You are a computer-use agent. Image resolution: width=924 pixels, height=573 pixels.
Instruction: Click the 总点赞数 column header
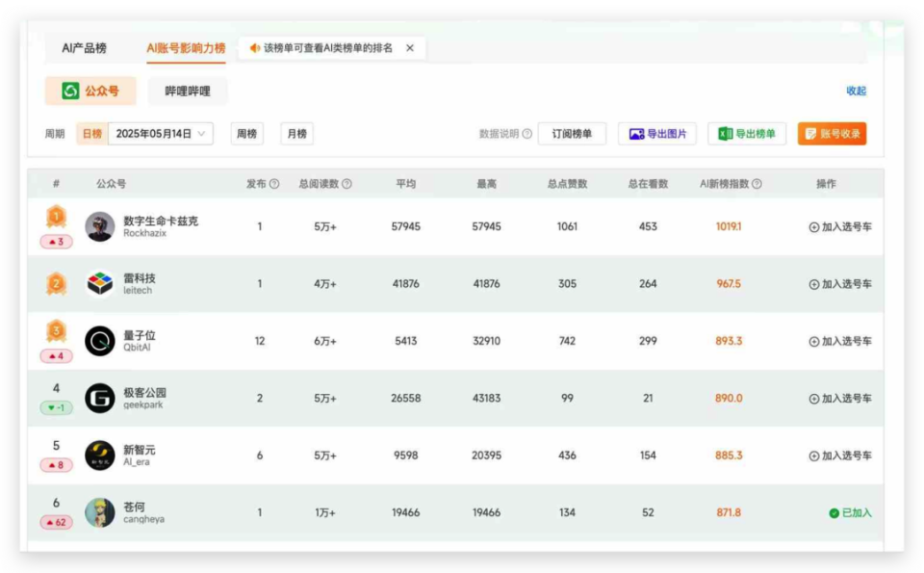click(567, 184)
